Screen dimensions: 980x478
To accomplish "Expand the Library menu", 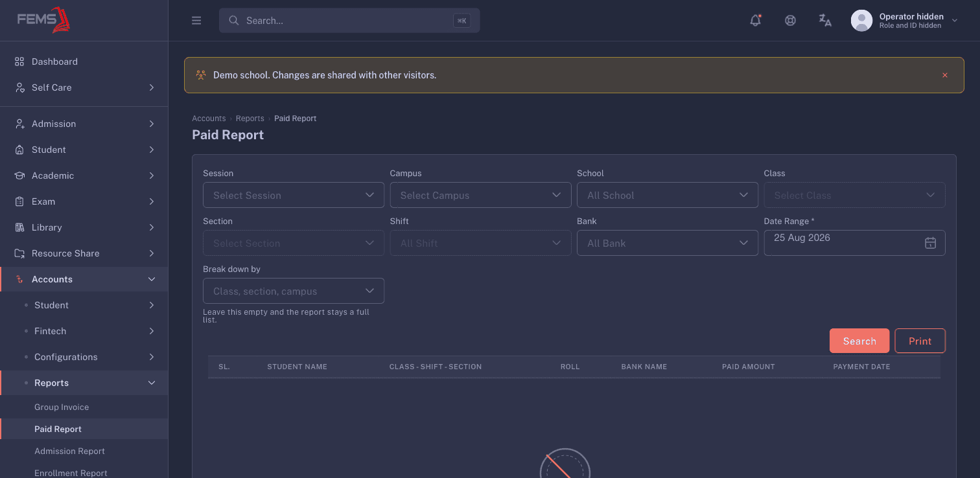I will tap(152, 227).
